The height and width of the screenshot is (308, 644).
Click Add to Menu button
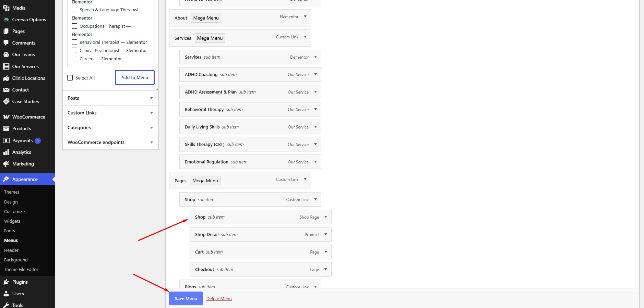point(135,77)
